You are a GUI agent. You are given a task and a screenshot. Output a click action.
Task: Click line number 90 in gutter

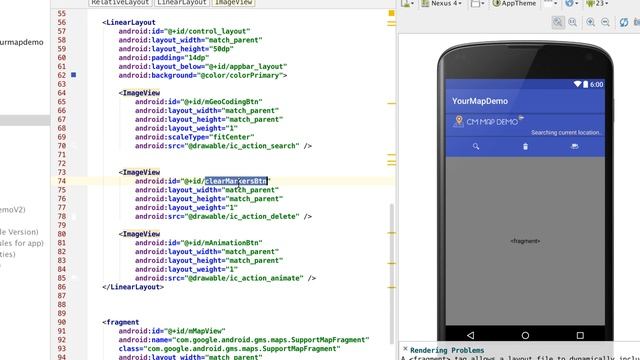coord(62,322)
